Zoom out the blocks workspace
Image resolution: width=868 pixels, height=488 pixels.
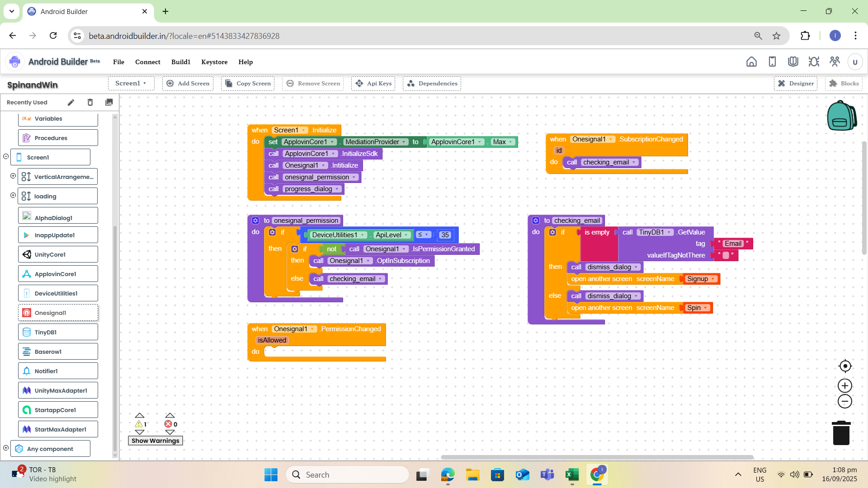click(844, 401)
